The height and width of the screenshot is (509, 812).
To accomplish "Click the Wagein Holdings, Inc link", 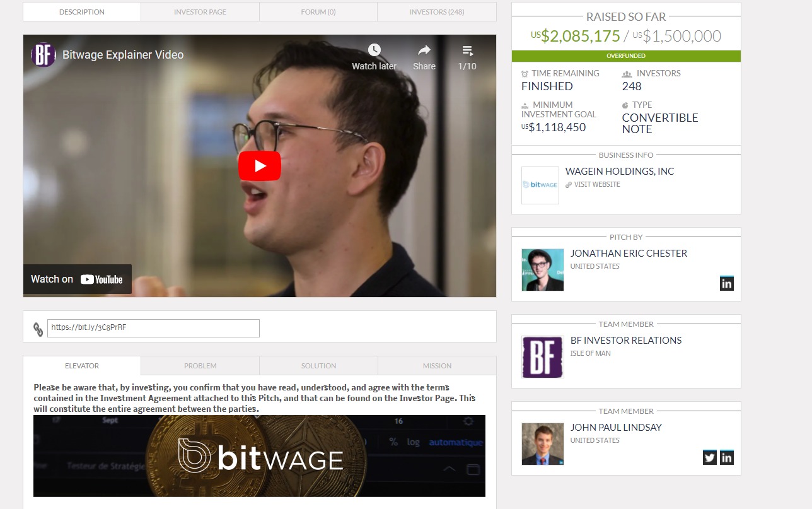I will pyautogui.click(x=619, y=171).
